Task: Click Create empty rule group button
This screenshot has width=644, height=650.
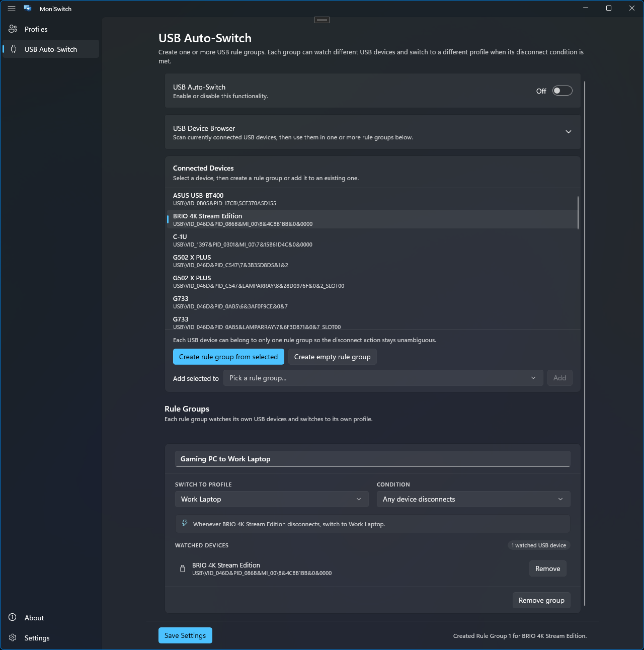Action: coord(332,357)
